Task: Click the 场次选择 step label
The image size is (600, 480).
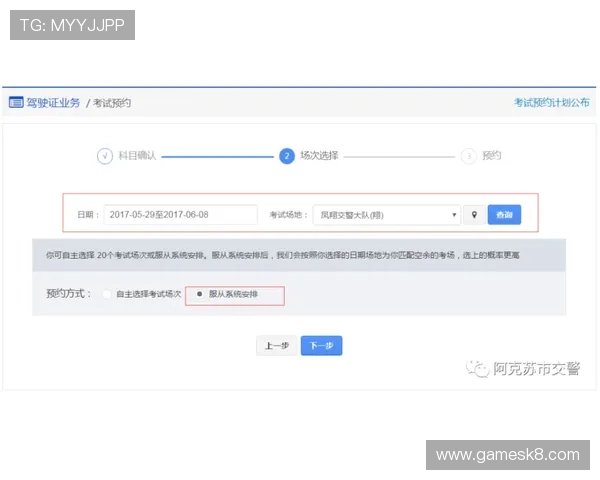Action: click(x=319, y=155)
